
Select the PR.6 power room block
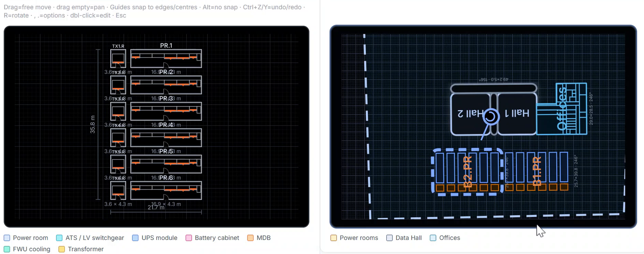166,190
